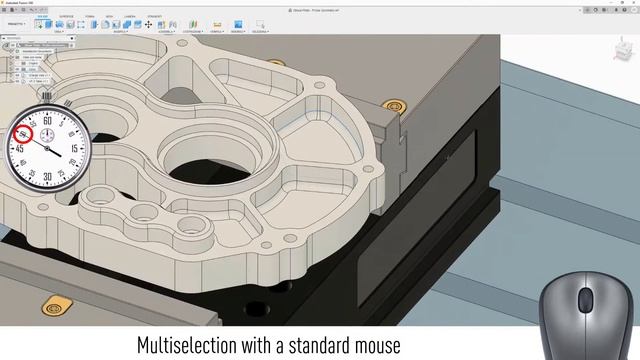
Task: Select the New Component assemble tool
Action: pyautogui.click(x=161, y=24)
